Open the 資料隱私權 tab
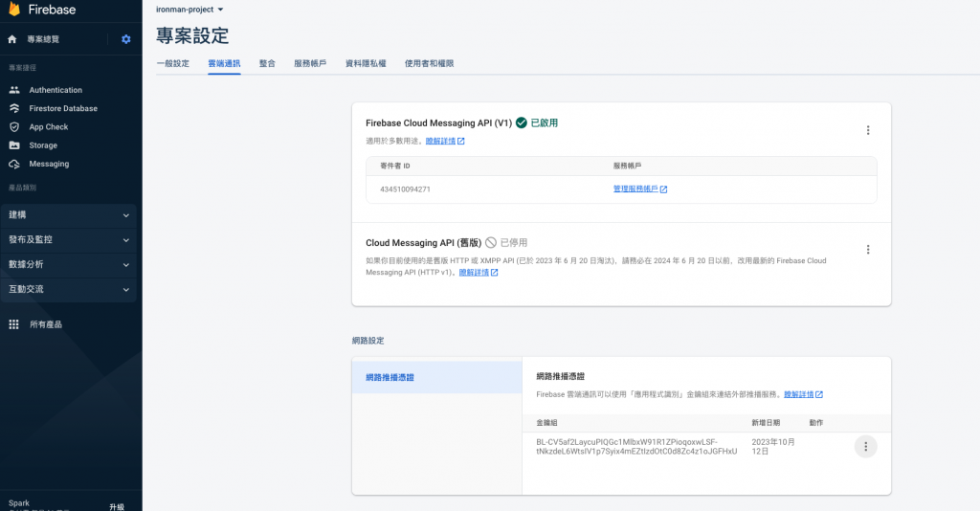Image resolution: width=980 pixels, height=511 pixels. pyautogui.click(x=366, y=63)
